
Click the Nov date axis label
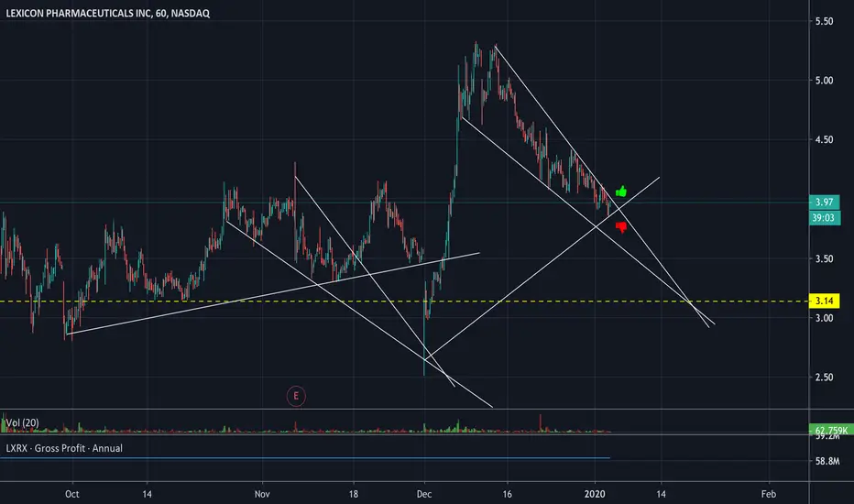(x=262, y=494)
